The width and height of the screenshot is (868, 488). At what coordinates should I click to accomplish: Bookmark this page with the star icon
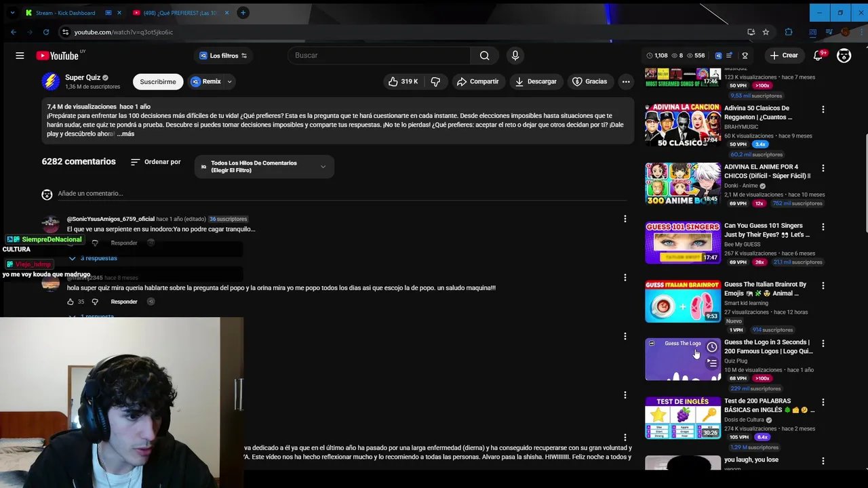click(766, 32)
